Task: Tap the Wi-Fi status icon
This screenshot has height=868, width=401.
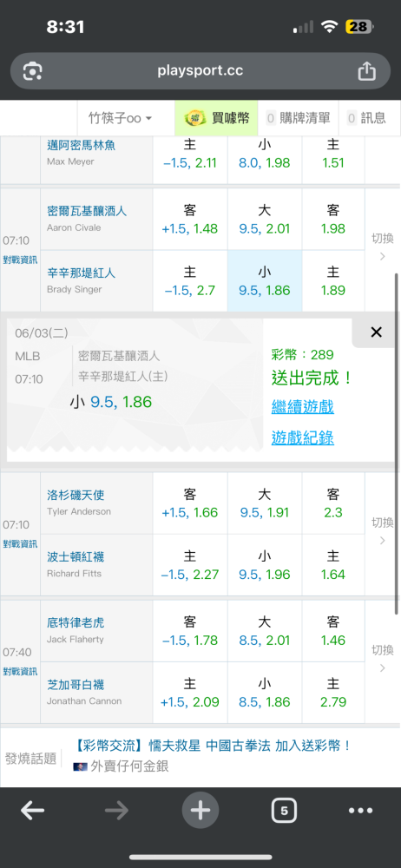Action: 330,27
